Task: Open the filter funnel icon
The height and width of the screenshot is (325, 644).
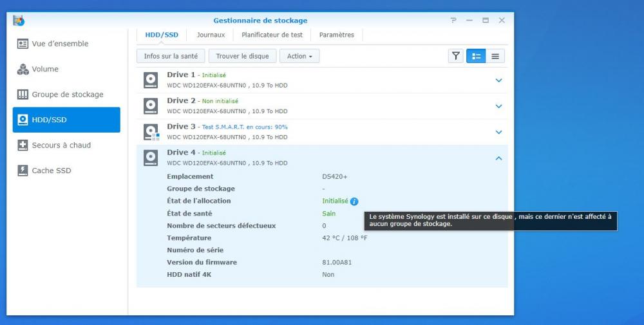Action: click(456, 56)
